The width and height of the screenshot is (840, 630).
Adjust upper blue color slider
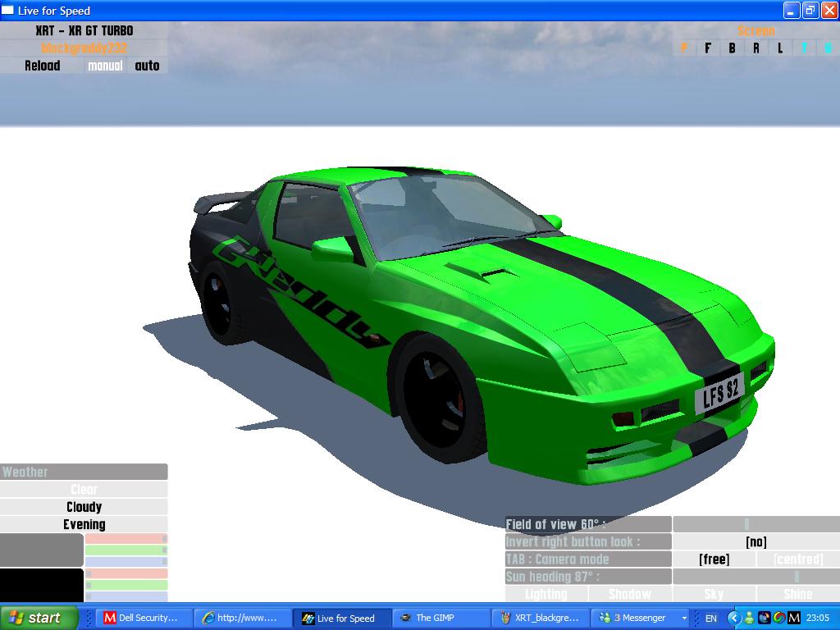[x=126, y=562]
